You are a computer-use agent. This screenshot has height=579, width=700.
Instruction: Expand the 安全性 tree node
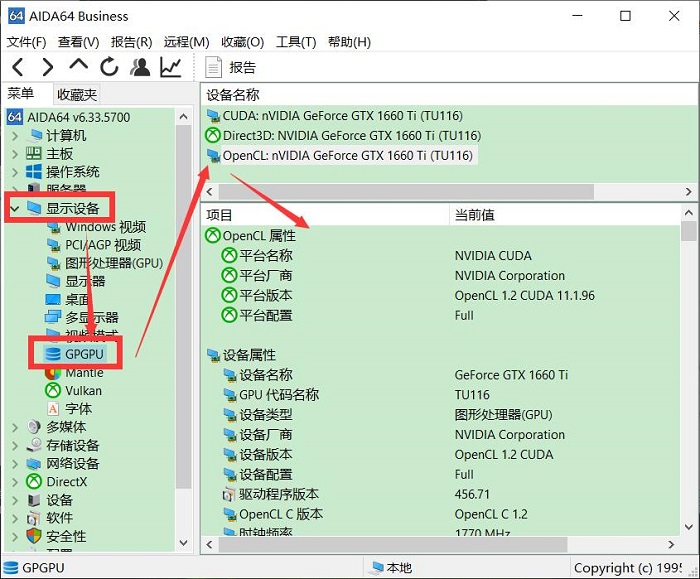(x=15, y=537)
